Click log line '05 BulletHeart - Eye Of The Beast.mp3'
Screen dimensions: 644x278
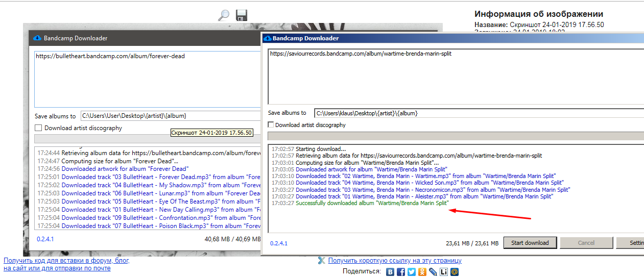[149, 201]
